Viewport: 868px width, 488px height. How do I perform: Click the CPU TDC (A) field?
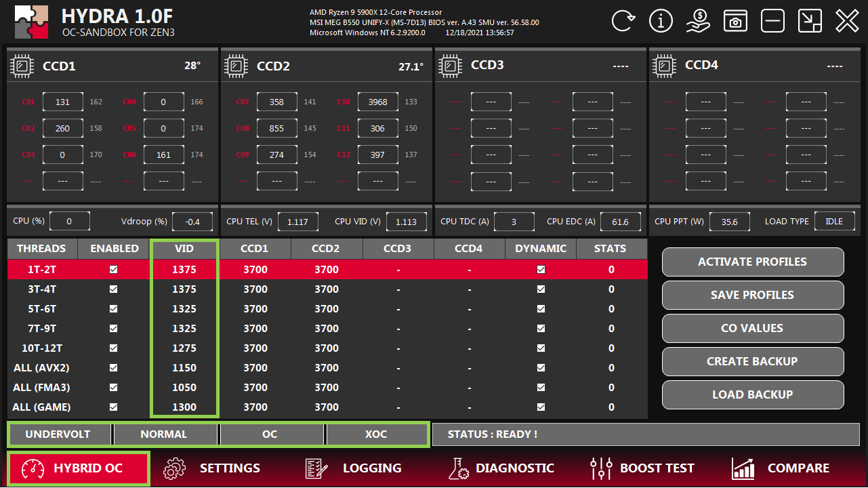click(514, 222)
